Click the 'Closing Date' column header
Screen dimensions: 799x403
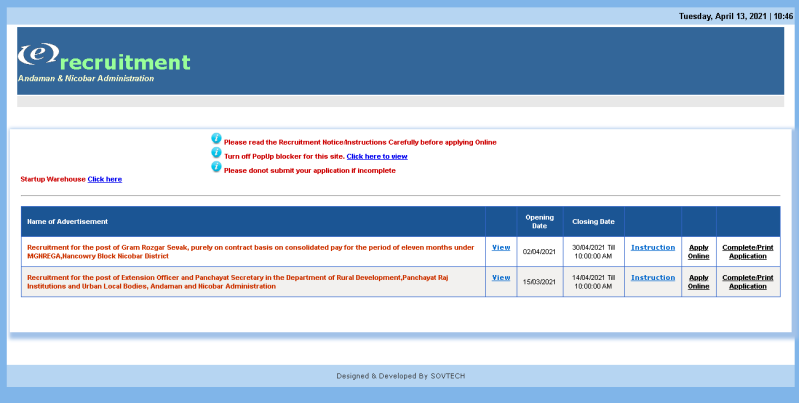(593, 221)
